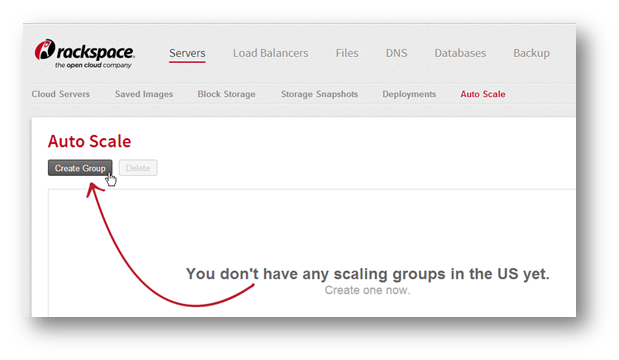This screenshot has height=360, width=619.
Task: Open the Servers tab
Action: [x=187, y=53]
